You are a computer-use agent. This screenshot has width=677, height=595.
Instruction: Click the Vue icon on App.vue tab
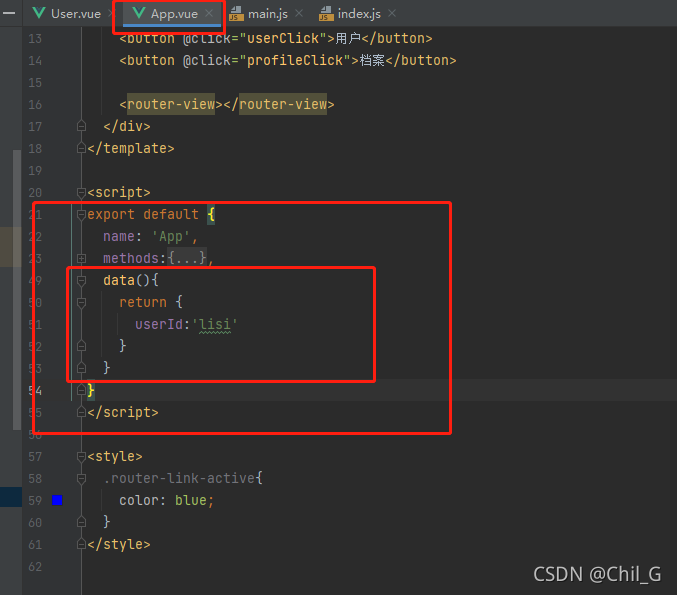pyautogui.click(x=139, y=13)
